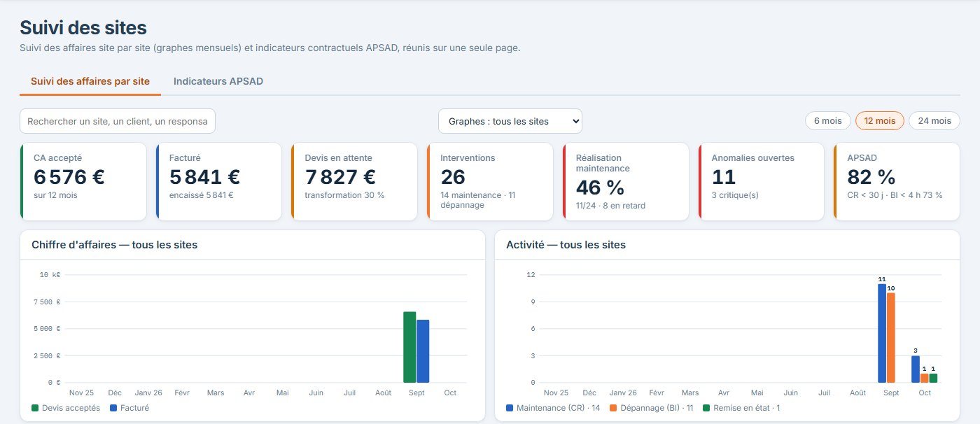Toggle the Facturé legend blue swatch
The height and width of the screenshot is (424, 980).
click(x=113, y=408)
